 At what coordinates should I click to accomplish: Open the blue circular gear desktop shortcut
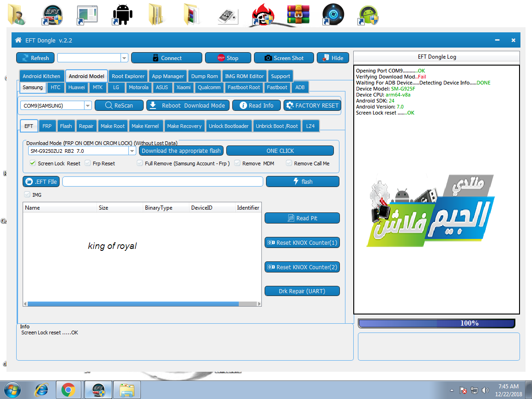(333, 15)
